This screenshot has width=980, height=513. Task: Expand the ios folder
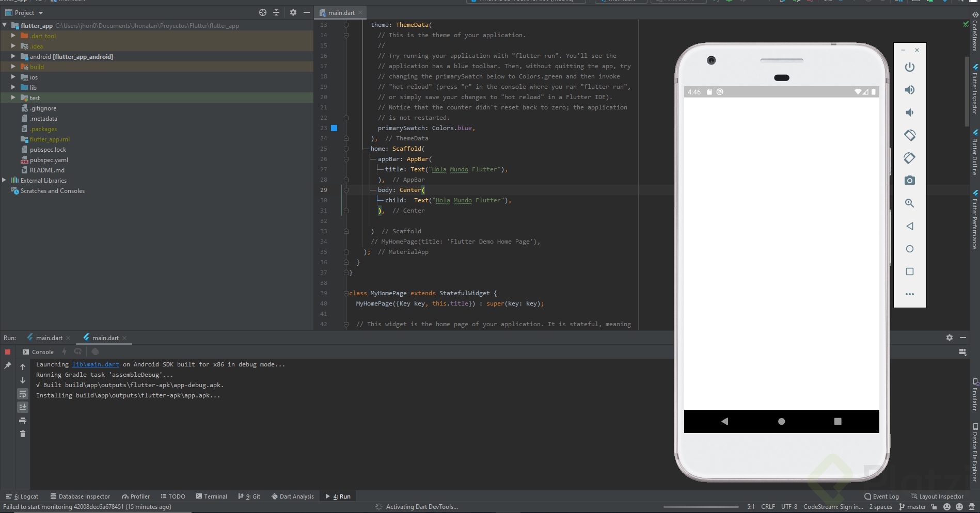(x=13, y=77)
